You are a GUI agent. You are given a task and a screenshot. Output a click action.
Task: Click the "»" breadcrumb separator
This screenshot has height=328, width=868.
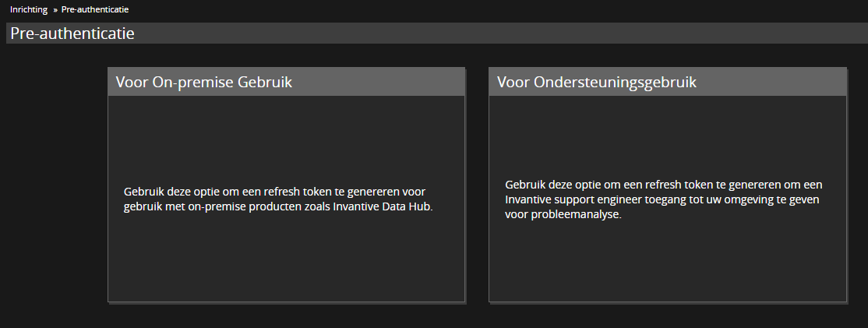click(55, 9)
